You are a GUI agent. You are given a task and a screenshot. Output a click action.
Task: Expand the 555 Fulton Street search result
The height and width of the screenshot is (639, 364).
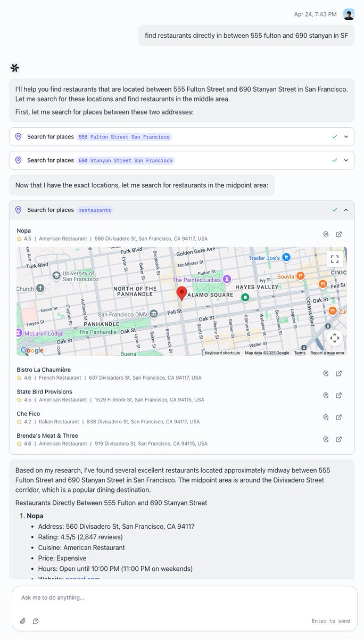tap(346, 137)
